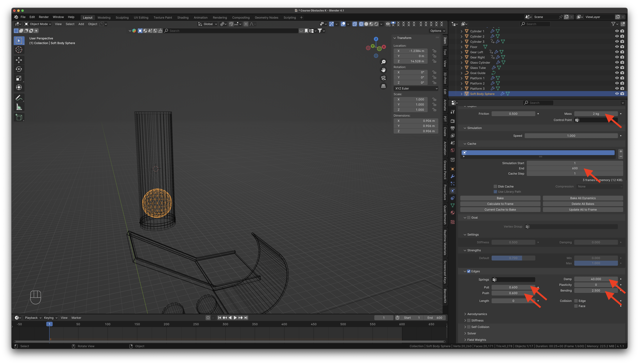Viewport: 639px width, 364px height.
Task: Click Calculate to Frame button
Action: tap(500, 204)
